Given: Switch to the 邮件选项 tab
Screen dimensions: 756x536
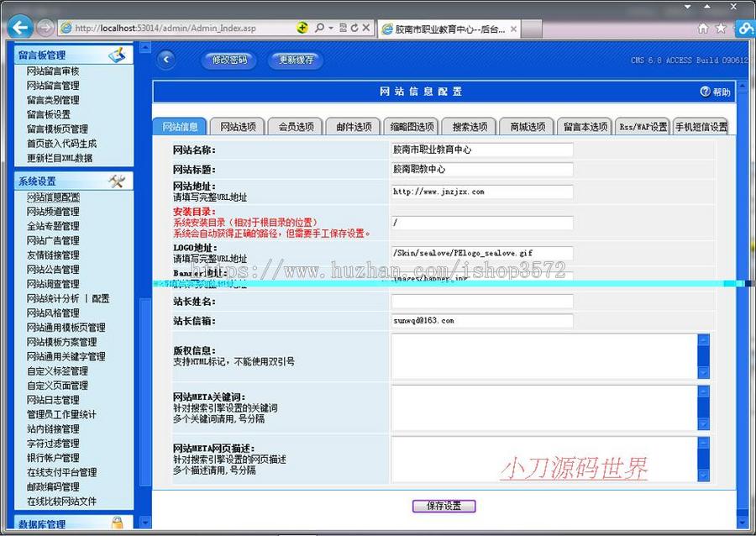Looking at the screenshot, I should pos(353,126).
